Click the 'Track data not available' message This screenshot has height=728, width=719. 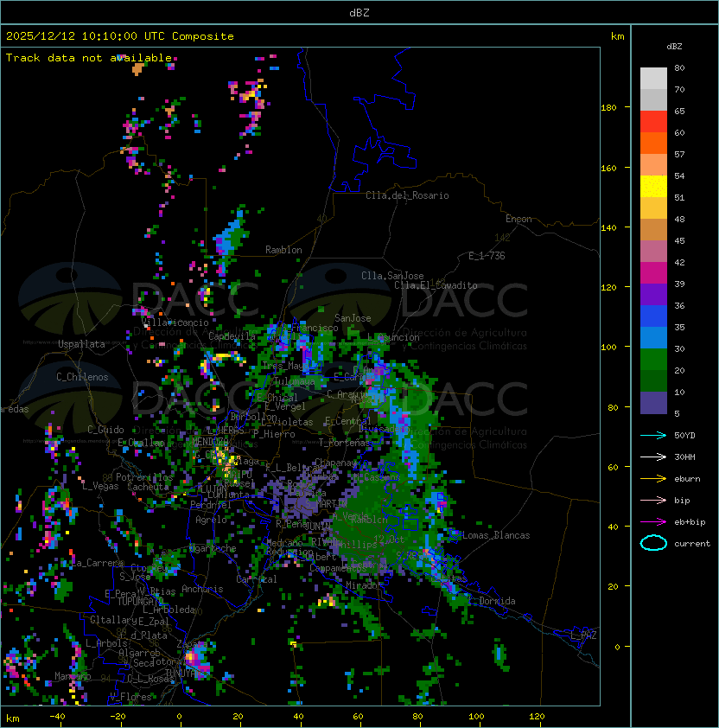point(89,58)
